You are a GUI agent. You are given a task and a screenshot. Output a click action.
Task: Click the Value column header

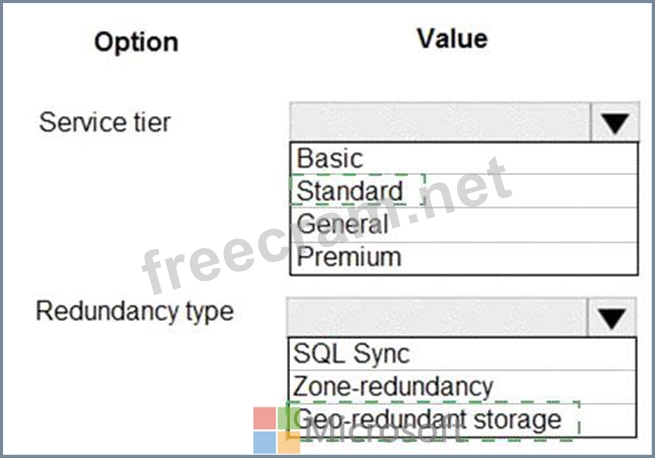[452, 39]
